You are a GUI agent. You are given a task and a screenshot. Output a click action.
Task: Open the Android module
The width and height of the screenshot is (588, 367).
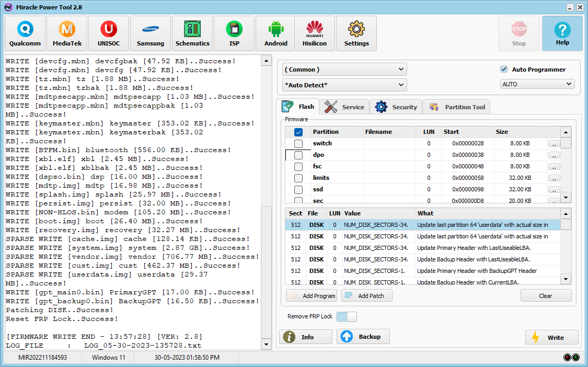tap(276, 33)
